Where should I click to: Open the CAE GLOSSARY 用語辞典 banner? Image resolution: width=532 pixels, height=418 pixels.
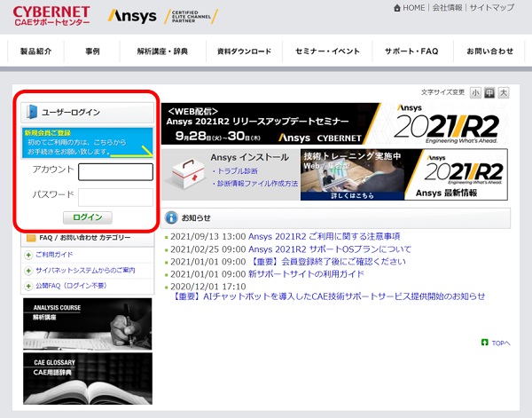click(88, 379)
